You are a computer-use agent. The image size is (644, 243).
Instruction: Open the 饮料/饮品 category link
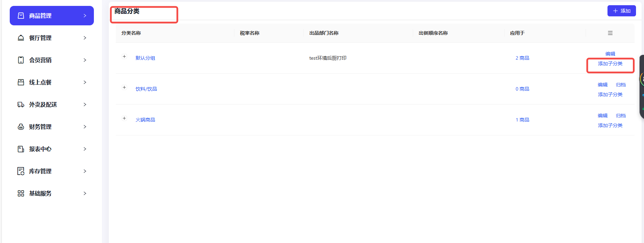[x=146, y=89]
